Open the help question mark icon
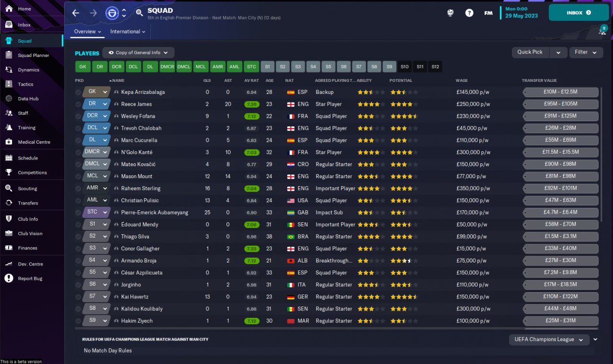 [469, 13]
